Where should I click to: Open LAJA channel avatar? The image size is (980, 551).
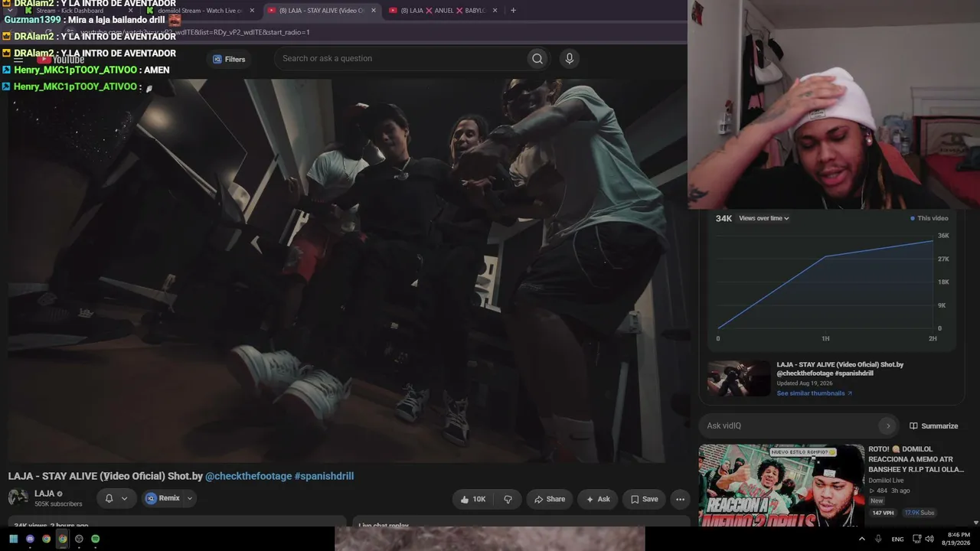coord(18,497)
